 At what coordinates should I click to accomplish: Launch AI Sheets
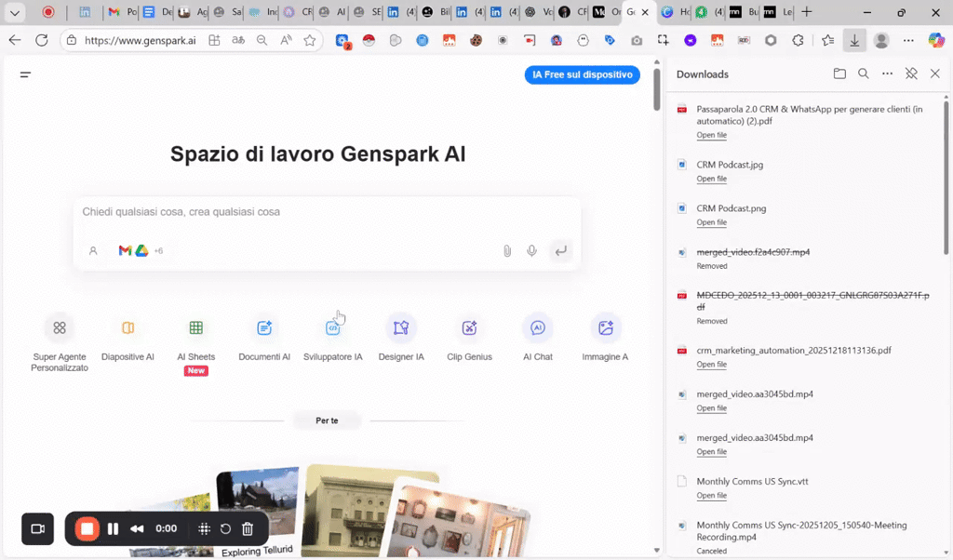click(195, 344)
